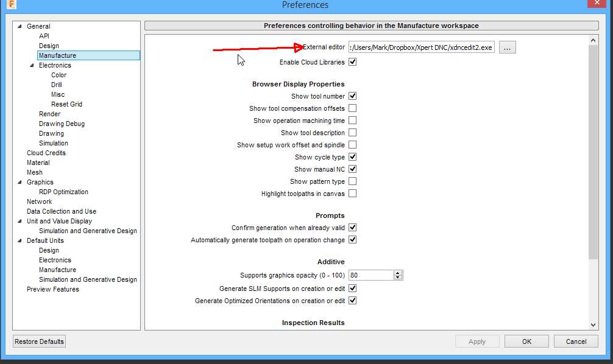Toggle Show tool number checkbox
This screenshot has width=613, height=364.
(353, 96)
